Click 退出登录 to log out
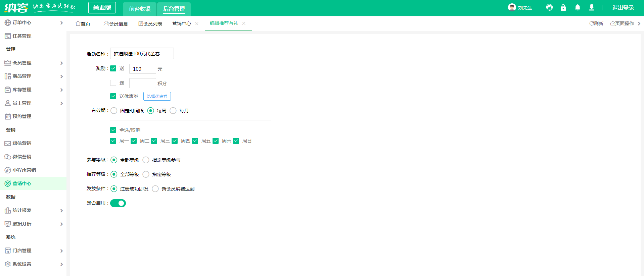Screen dimensions: 644x276 [x=623, y=8]
